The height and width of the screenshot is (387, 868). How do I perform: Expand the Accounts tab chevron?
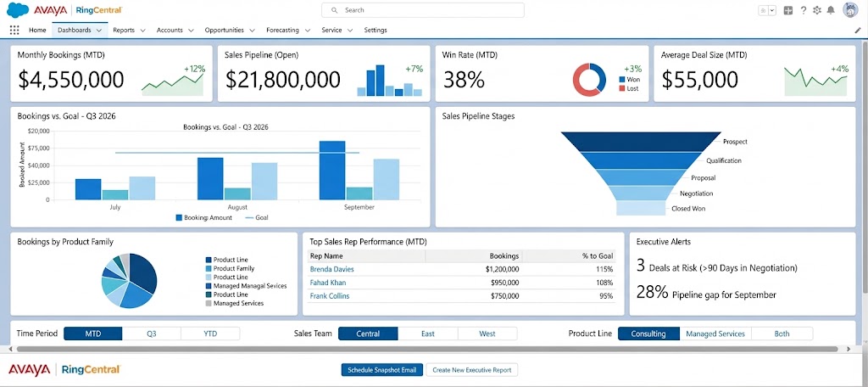tap(191, 31)
